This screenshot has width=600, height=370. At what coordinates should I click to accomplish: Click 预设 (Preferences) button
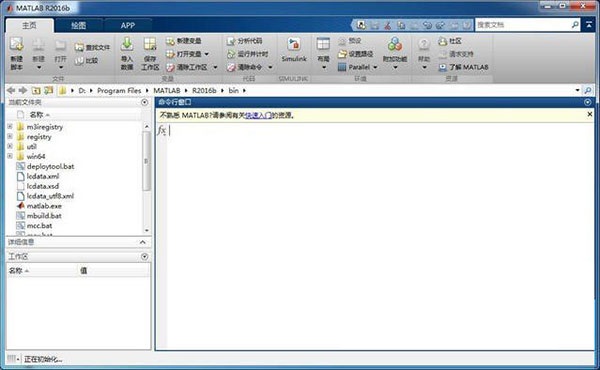(349, 41)
